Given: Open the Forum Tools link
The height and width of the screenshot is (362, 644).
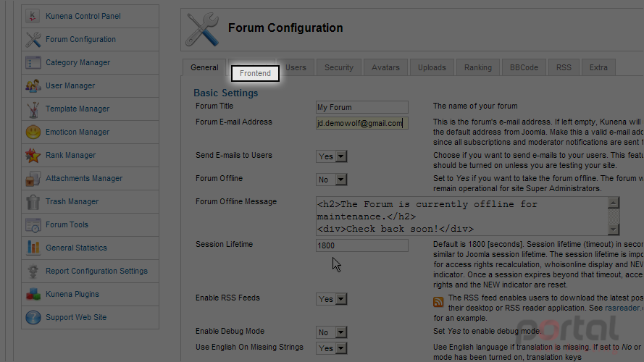Looking at the screenshot, I should click(x=67, y=224).
